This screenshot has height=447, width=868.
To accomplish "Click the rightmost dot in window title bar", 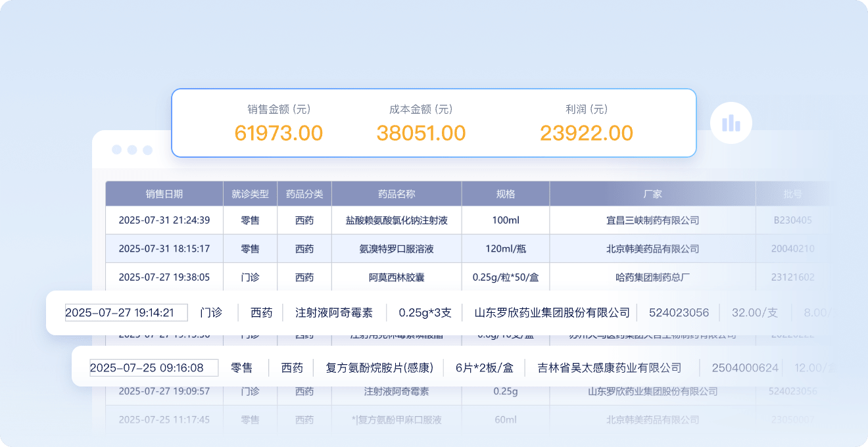I will tap(147, 150).
